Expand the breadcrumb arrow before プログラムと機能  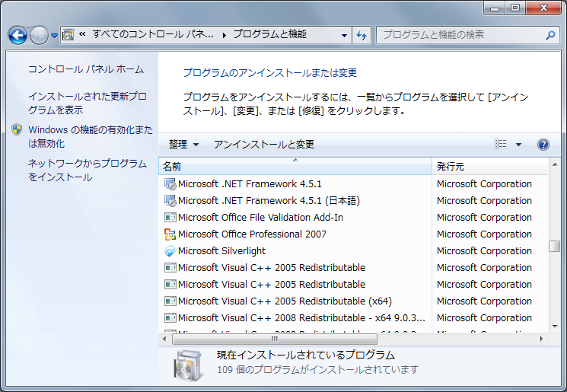point(225,35)
